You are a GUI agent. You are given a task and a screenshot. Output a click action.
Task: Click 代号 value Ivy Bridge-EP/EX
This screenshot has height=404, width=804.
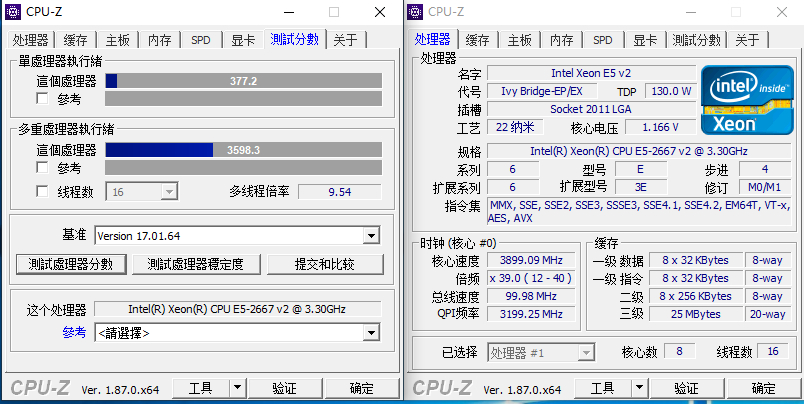542,91
